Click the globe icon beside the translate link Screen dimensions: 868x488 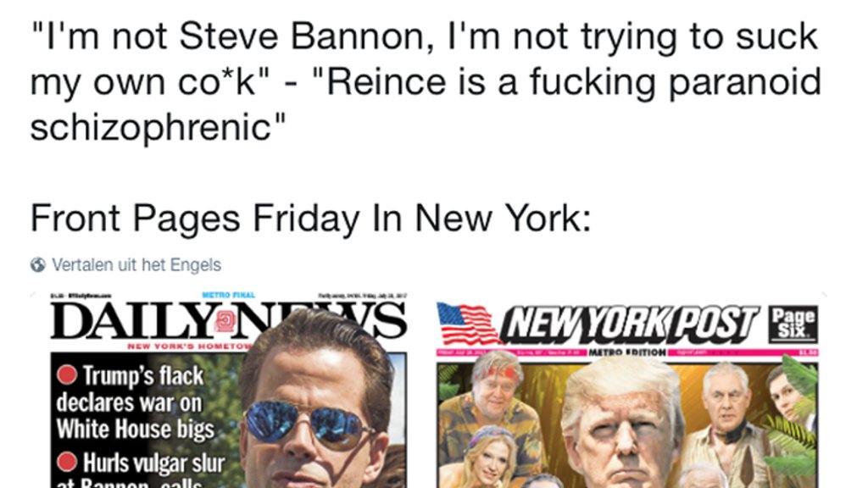click(x=38, y=265)
